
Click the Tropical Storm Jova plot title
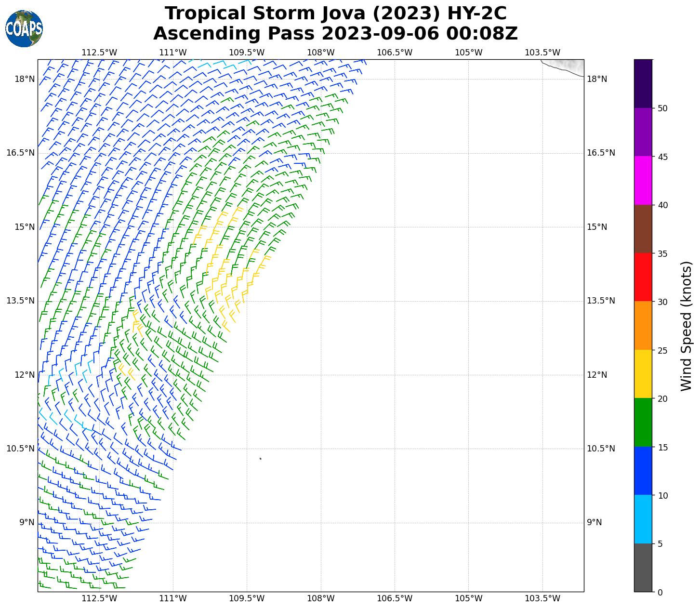click(x=335, y=13)
